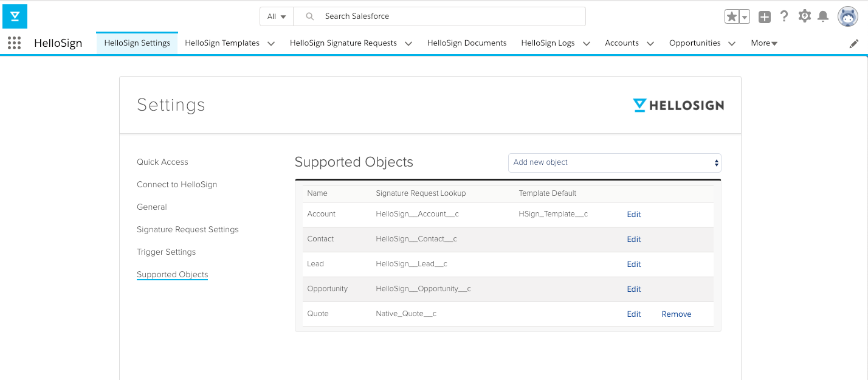Click the HelloSign__Account__c cell
868x380 pixels.
(x=417, y=214)
